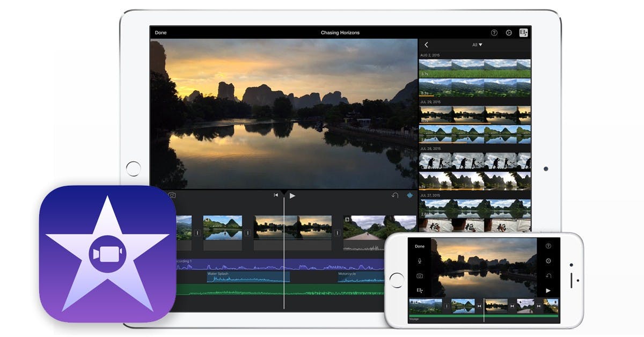Click the iPad timeline playhead line

click(x=284, y=252)
